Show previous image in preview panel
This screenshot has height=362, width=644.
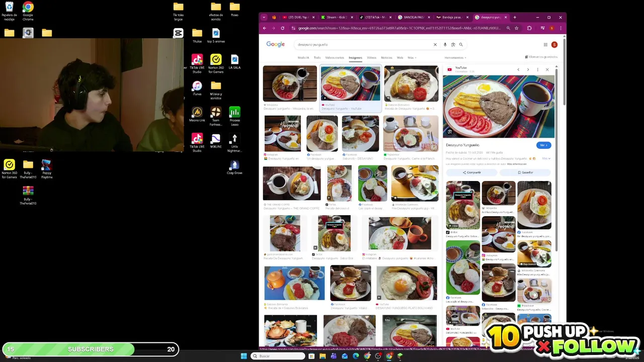[x=518, y=69]
